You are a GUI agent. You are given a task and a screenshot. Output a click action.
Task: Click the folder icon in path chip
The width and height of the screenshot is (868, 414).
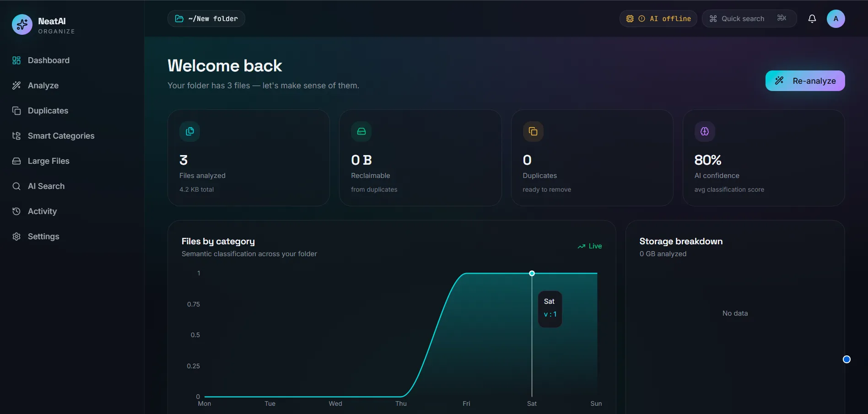click(x=179, y=19)
